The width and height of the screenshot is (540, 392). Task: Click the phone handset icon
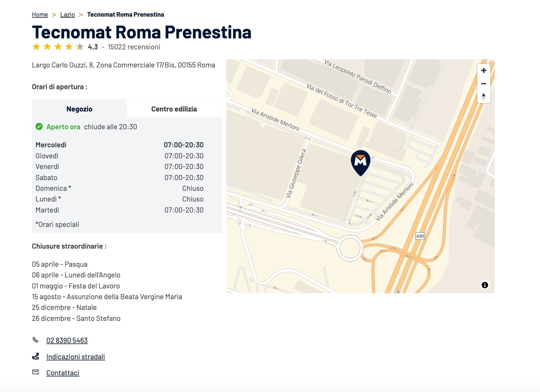click(36, 340)
